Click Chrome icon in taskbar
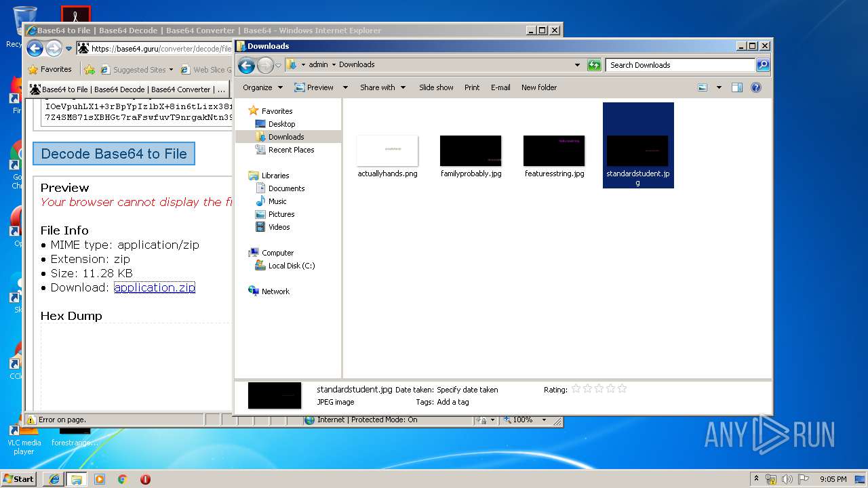 122,479
